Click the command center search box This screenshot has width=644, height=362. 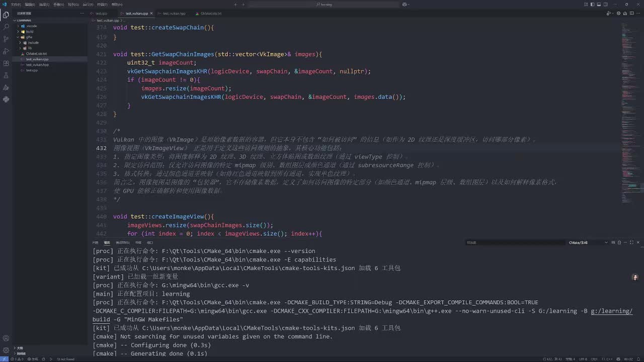pyautogui.click(x=325, y=5)
